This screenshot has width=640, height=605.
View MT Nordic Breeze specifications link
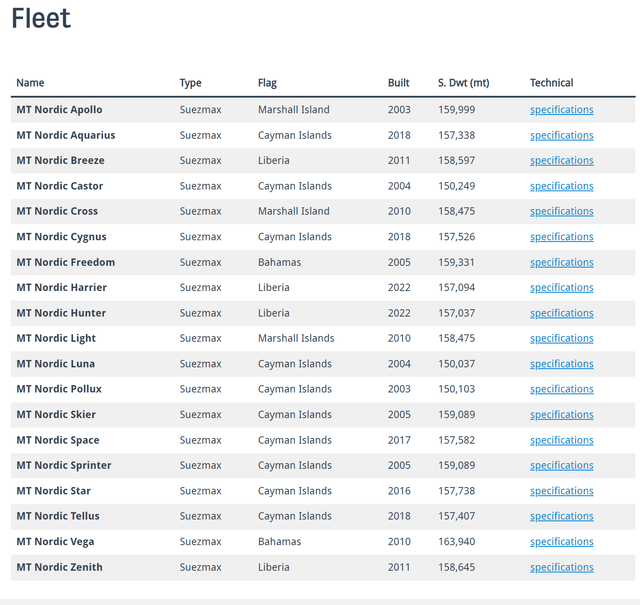(x=562, y=161)
